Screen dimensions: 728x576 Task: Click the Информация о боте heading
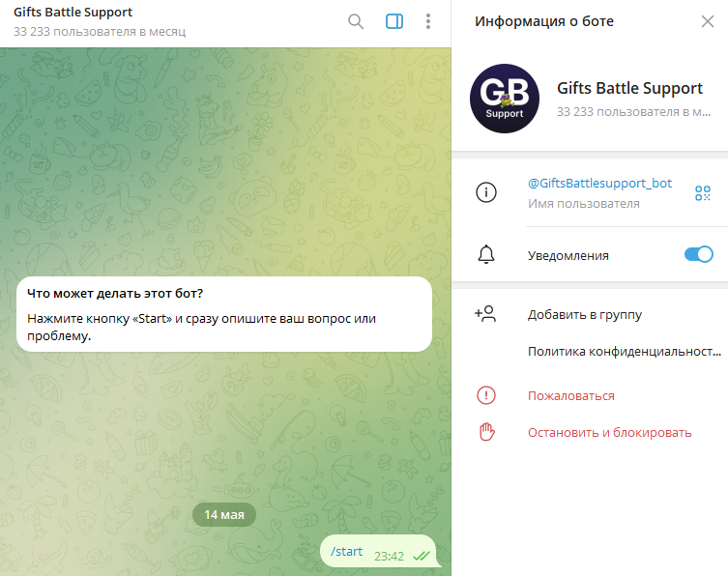pyautogui.click(x=544, y=21)
